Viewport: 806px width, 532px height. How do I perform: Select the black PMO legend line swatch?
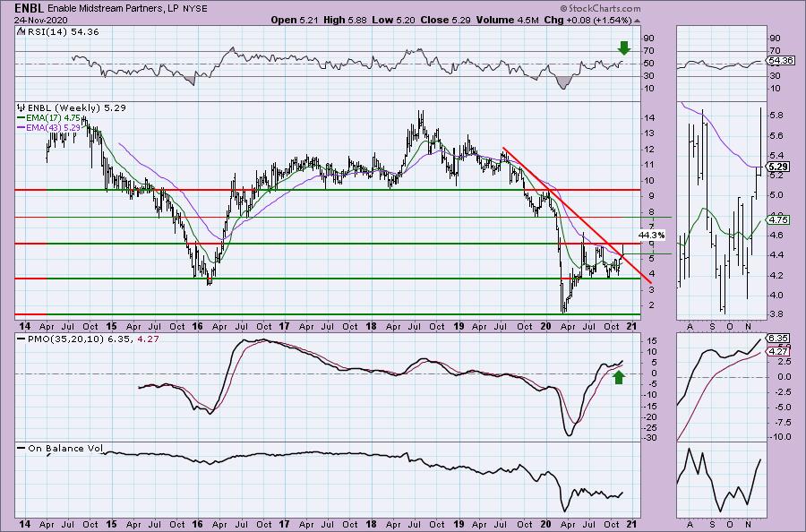coord(21,339)
